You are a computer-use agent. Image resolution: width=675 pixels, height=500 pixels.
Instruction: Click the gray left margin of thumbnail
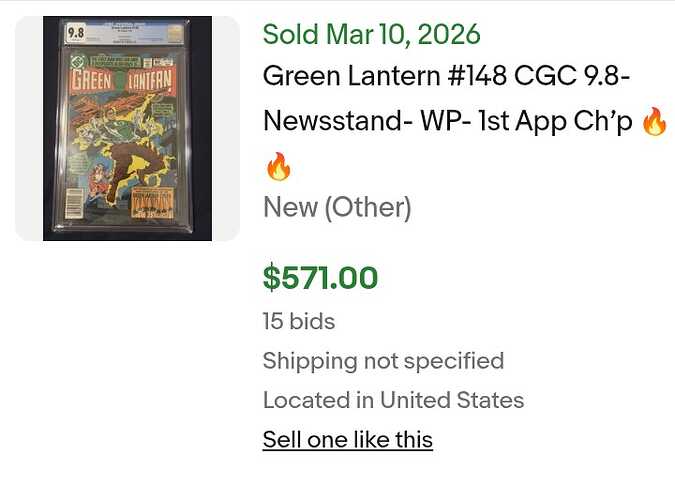28,128
